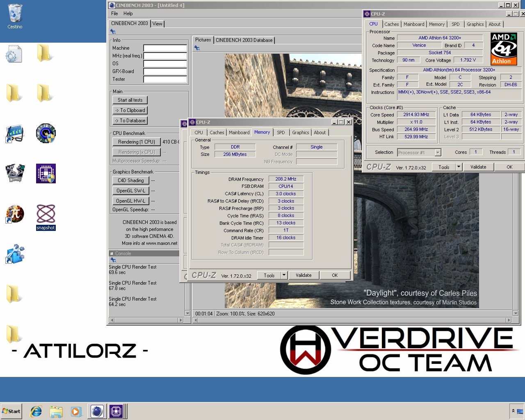
Task: Run Rendering (1 CPU) benchmark
Action: coord(137,142)
